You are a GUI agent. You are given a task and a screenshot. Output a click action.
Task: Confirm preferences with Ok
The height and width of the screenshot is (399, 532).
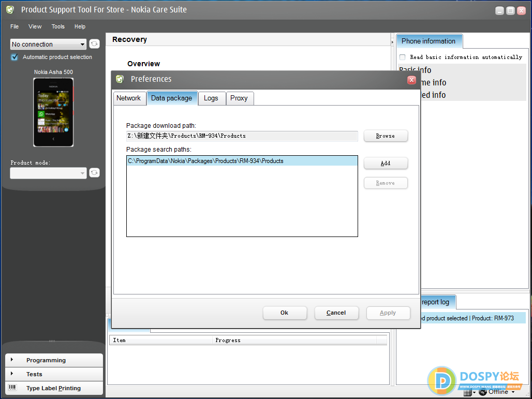[285, 313]
